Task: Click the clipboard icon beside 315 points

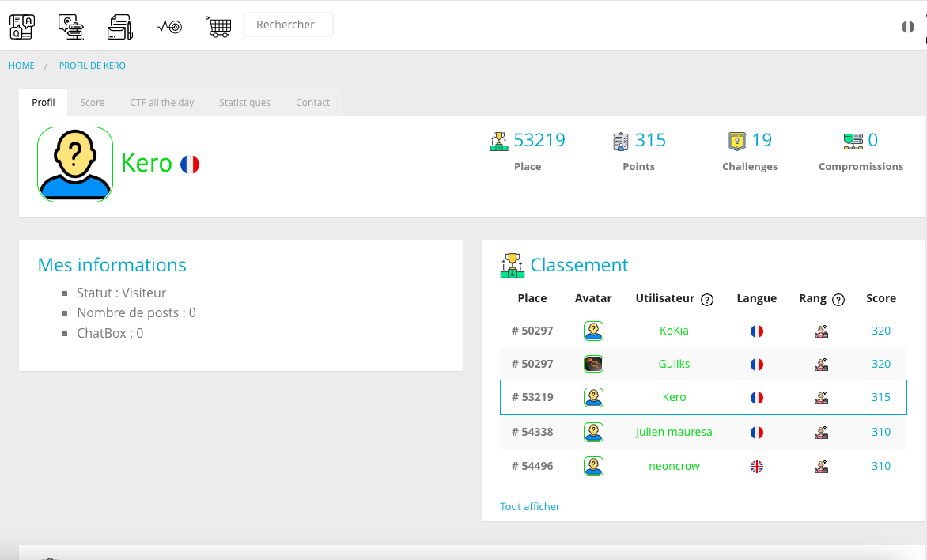Action: [x=621, y=142]
